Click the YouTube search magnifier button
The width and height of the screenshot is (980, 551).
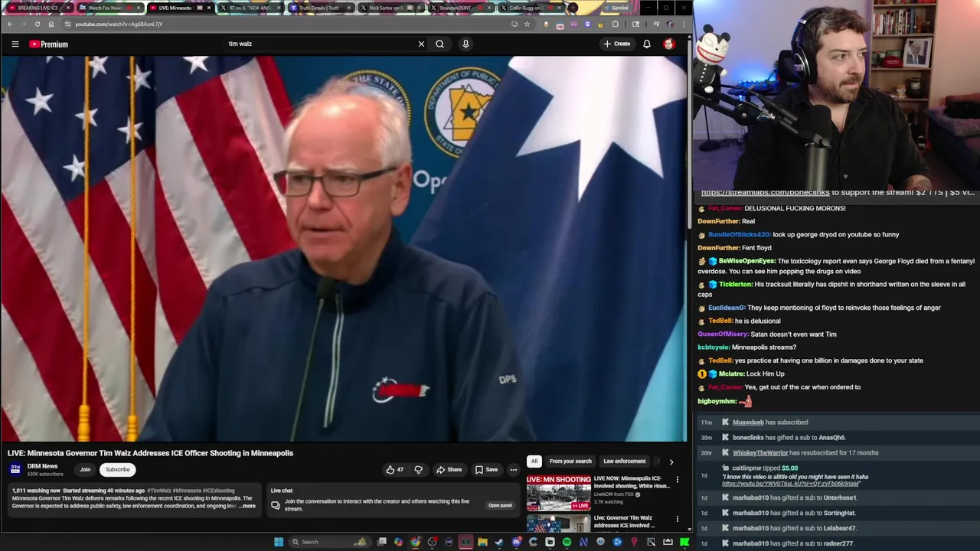tap(440, 44)
